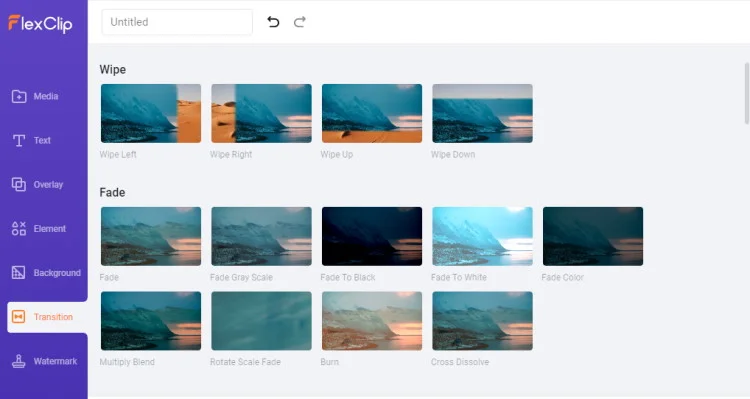Go to the Overlay tab label

pos(48,185)
